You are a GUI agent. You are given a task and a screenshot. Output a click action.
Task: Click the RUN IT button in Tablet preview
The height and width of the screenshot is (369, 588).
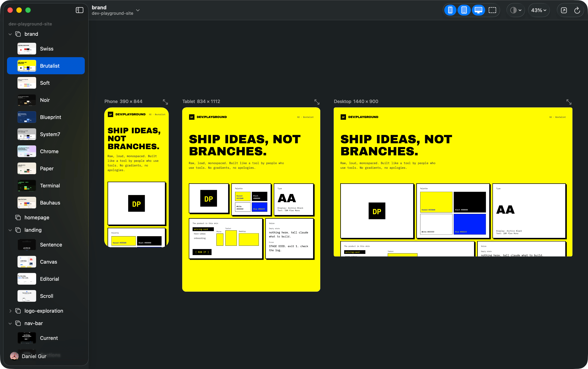(x=202, y=252)
